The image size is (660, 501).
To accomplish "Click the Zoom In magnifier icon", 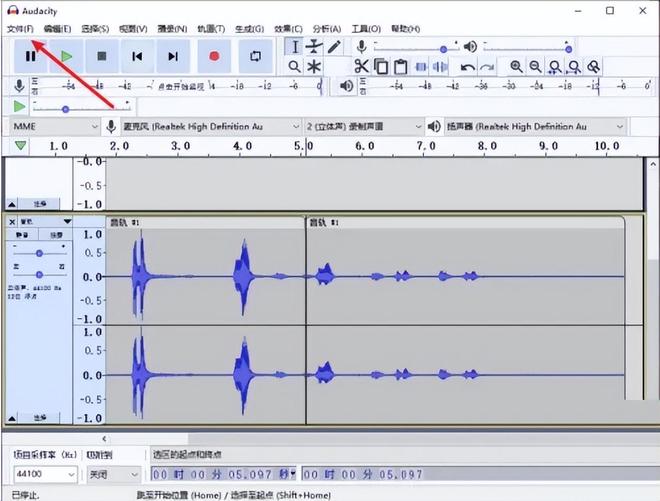I will pyautogui.click(x=516, y=66).
